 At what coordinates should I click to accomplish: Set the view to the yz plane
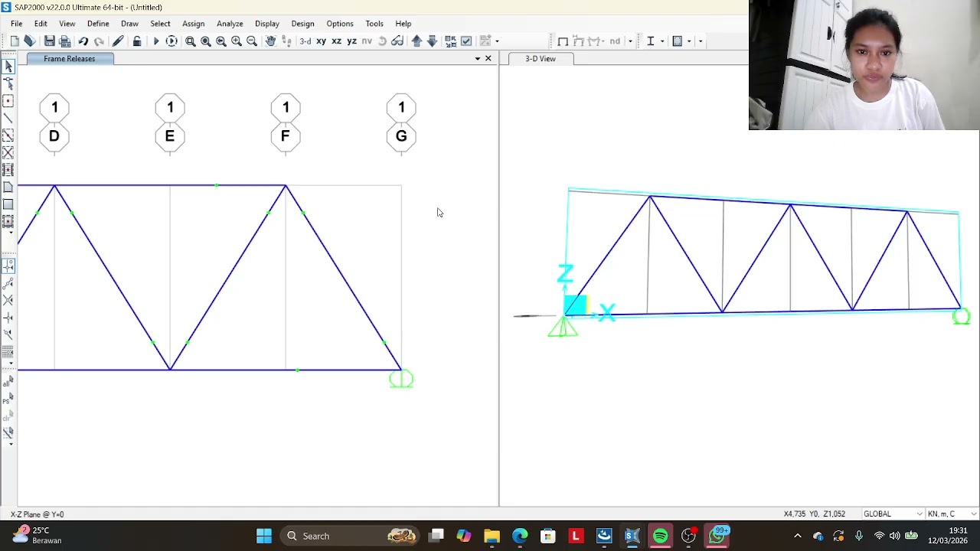(351, 41)
